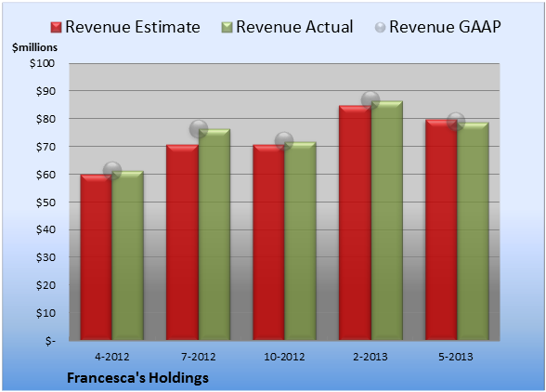546x392 pixels.
Task: Select the red estimate bar for 10-2012
Action: pos(269,242)
